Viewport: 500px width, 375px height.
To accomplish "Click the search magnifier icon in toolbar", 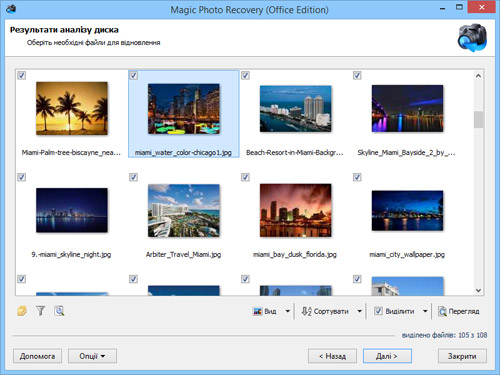I will pos(59,311).
